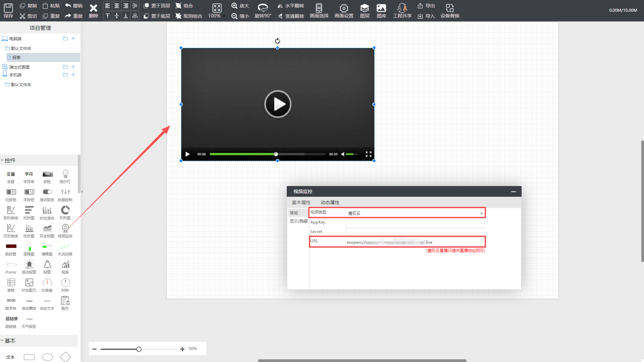Click the 视频监控 control icon in the palette
The height and width of the screenshot is (362, 644).
pos(65,229)
